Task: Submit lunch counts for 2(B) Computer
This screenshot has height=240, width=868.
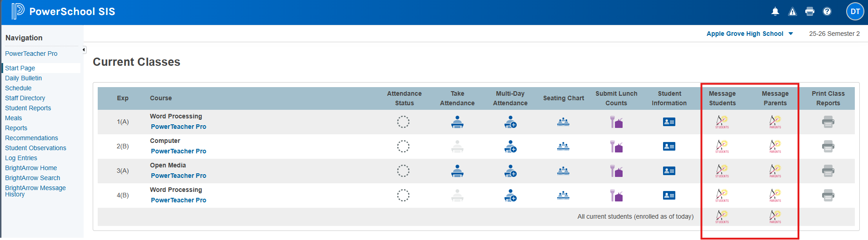Action: tap(616, 147)
